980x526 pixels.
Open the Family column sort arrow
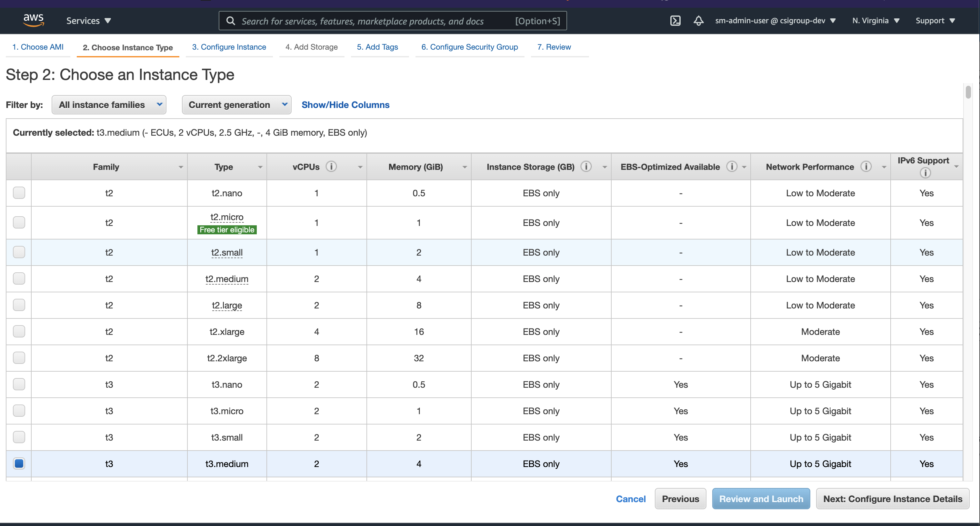181,167
